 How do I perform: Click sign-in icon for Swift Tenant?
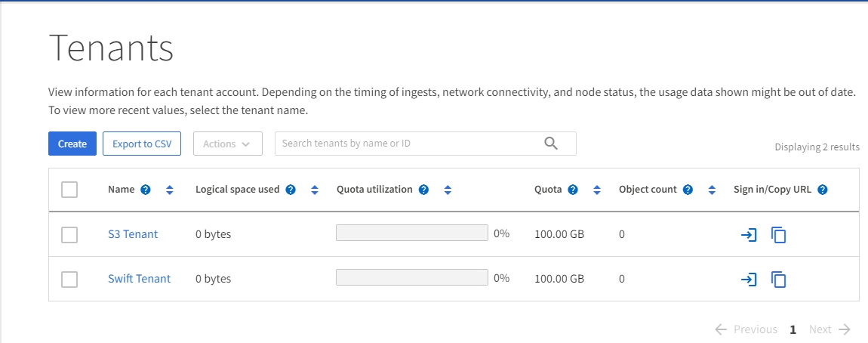[748, 280]
